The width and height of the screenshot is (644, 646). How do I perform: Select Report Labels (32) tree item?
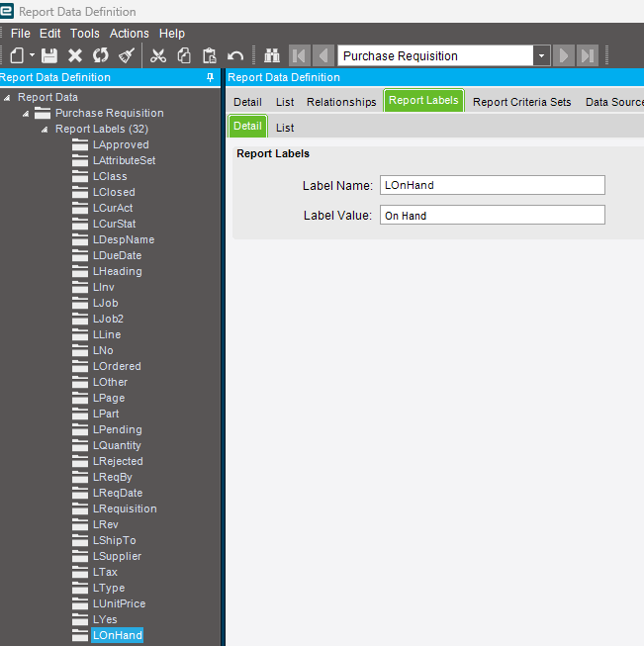coord(102,129)
